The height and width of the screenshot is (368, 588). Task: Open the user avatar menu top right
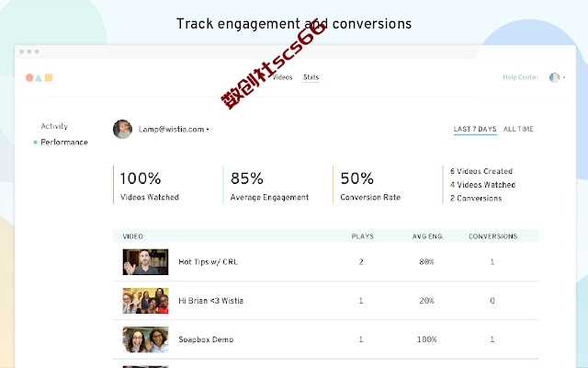tap(554, 78)
